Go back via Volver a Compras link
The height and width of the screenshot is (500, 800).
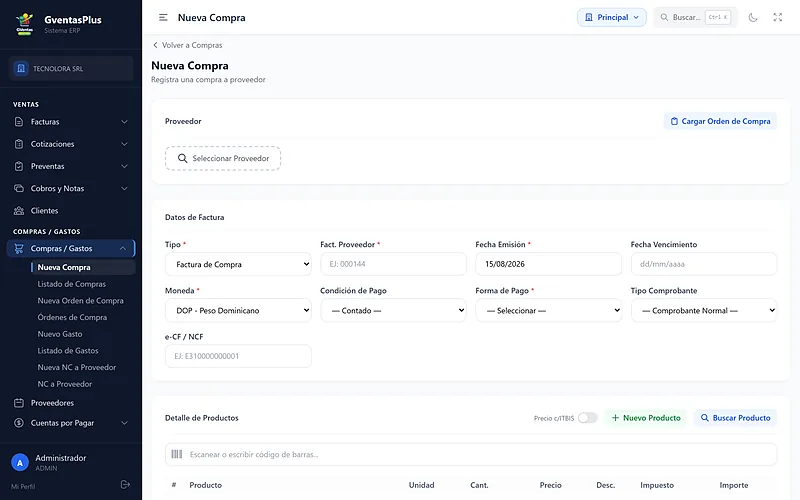[187, 45]
